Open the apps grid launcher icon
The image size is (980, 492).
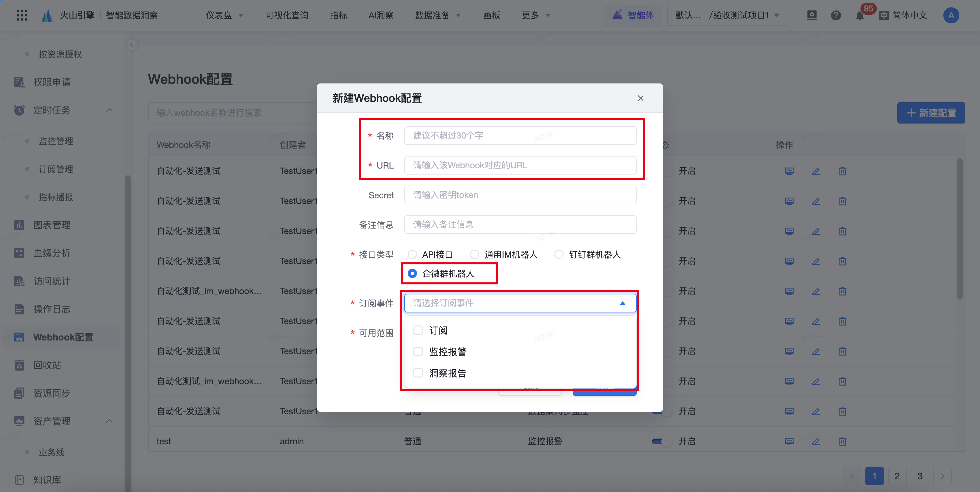pos(22,15)
